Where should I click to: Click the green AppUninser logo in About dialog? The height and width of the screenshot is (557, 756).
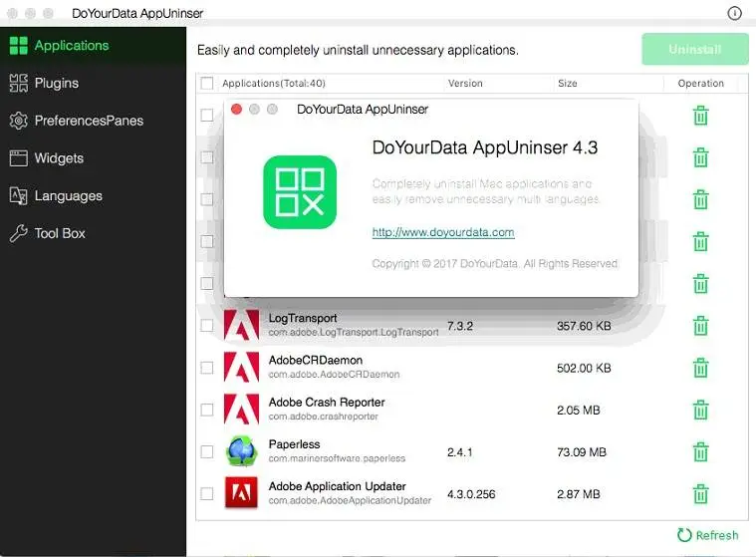pyautogui.click(x=300, y=192)
